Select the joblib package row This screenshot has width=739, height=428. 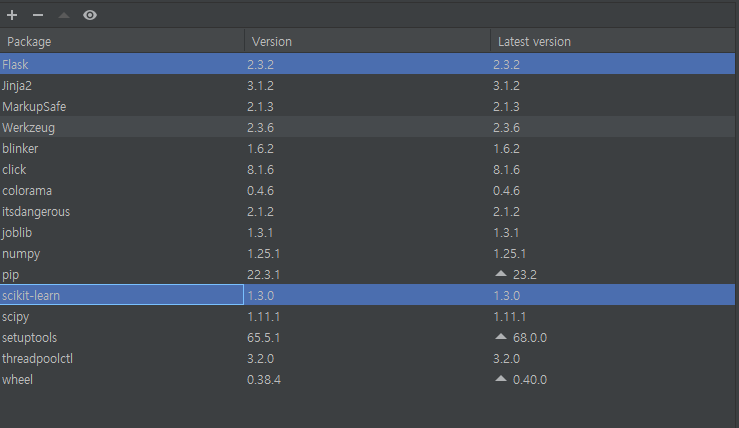tap(368, 232)
